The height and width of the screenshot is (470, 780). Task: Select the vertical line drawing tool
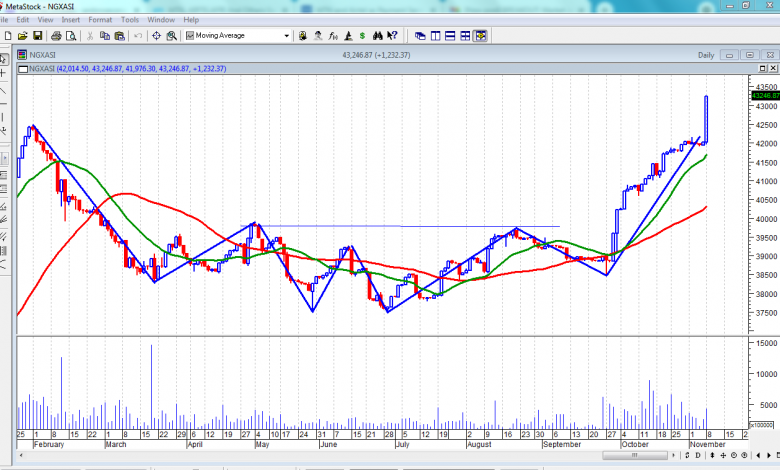3,117
